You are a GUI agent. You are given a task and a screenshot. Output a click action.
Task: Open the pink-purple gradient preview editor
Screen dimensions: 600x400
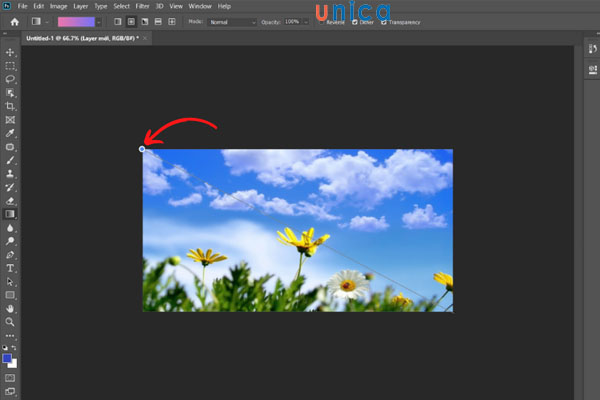coord(76,22)
